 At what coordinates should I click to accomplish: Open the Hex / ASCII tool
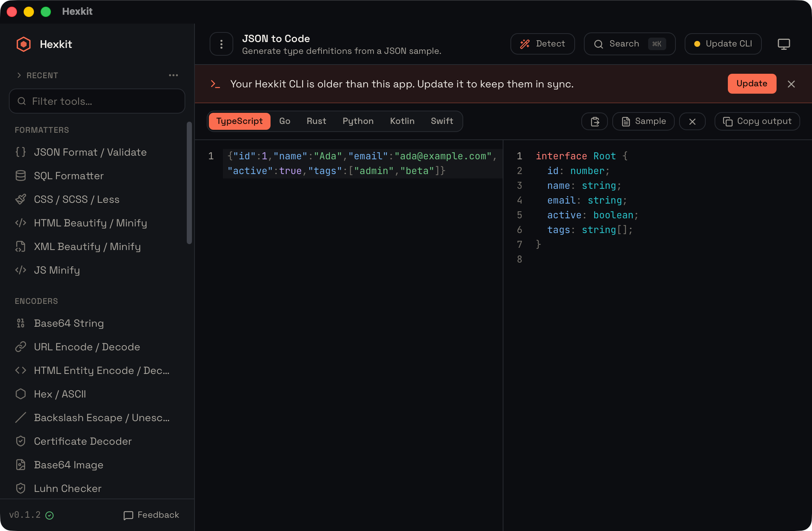click(97, 394)
